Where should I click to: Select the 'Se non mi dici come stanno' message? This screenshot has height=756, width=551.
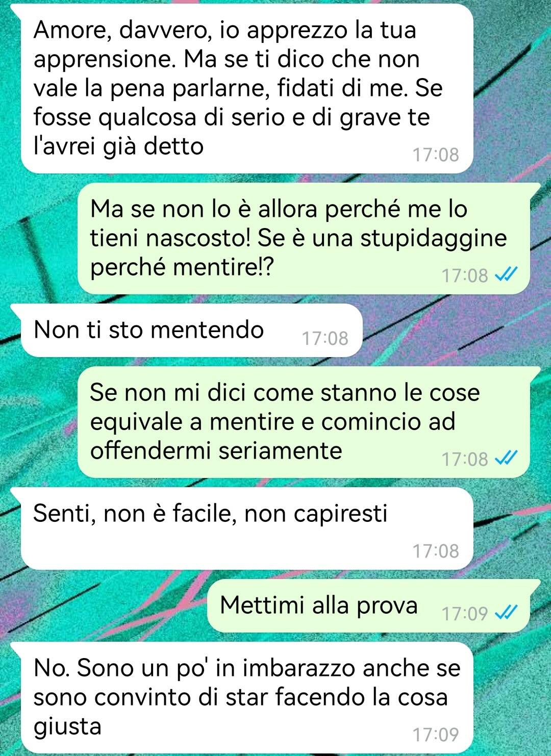click(304, 422)
